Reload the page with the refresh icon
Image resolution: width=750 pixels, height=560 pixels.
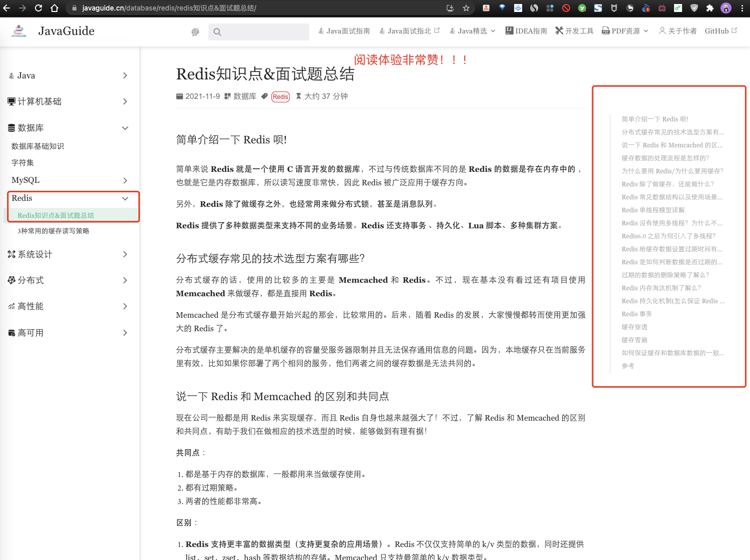tap(38, 8)
